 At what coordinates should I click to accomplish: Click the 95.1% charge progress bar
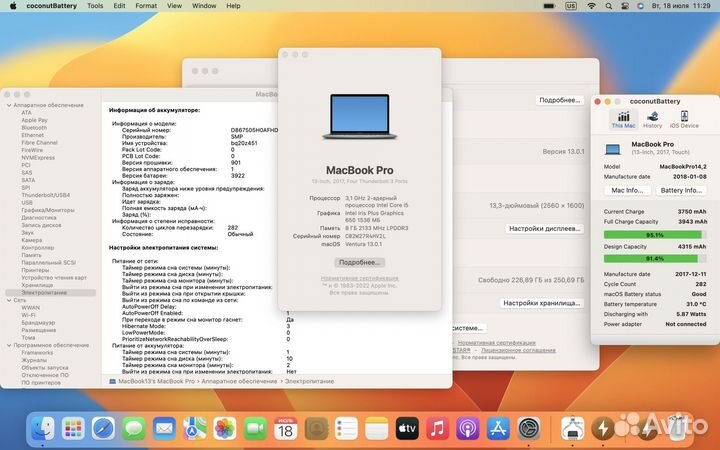655,235
